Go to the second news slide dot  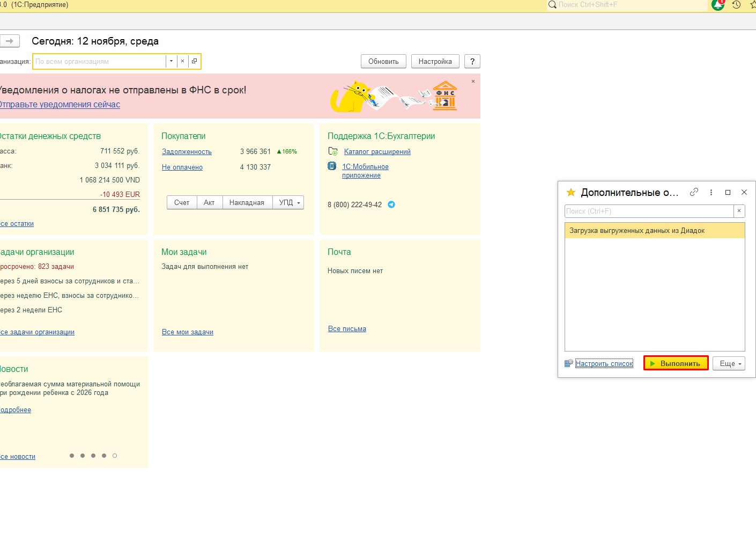tap(83, 456)
